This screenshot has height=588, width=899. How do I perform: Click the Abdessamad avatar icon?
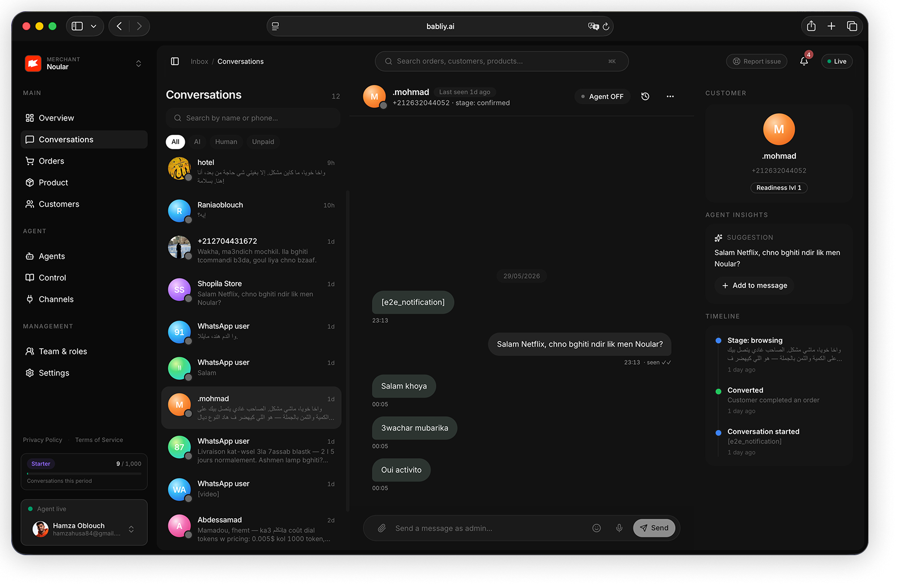point(179,526)
